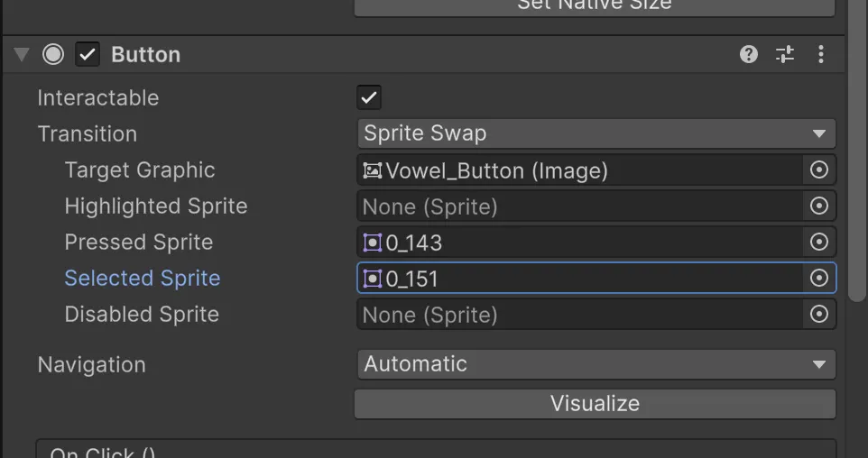Disable the Button component checkbox
The width and height of the screenshot is (868, 458).
[x=88, y=55]
